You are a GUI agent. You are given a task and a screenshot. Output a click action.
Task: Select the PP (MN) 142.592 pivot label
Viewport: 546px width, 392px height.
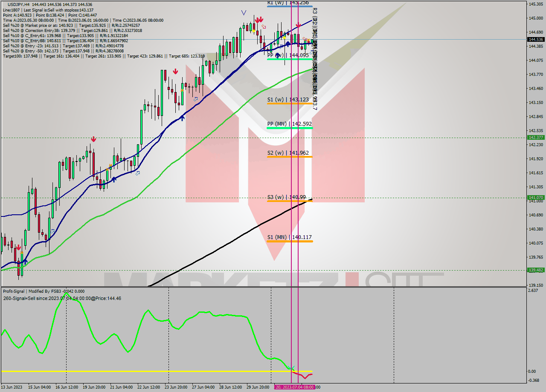click(x=289, y=124)
